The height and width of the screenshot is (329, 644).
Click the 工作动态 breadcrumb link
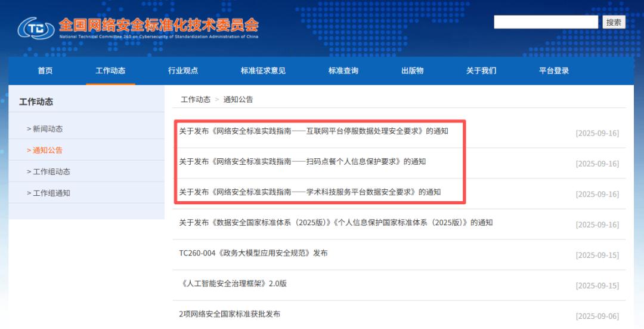(196, 100)
